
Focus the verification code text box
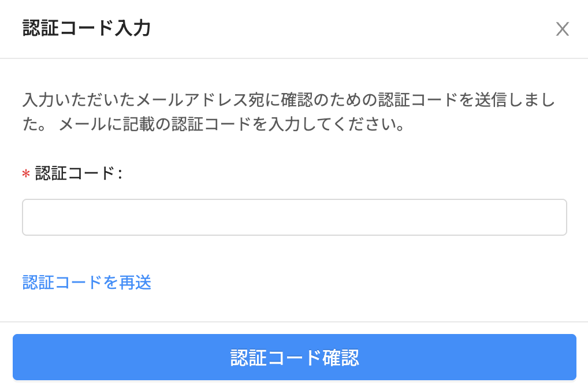point(294,217)
